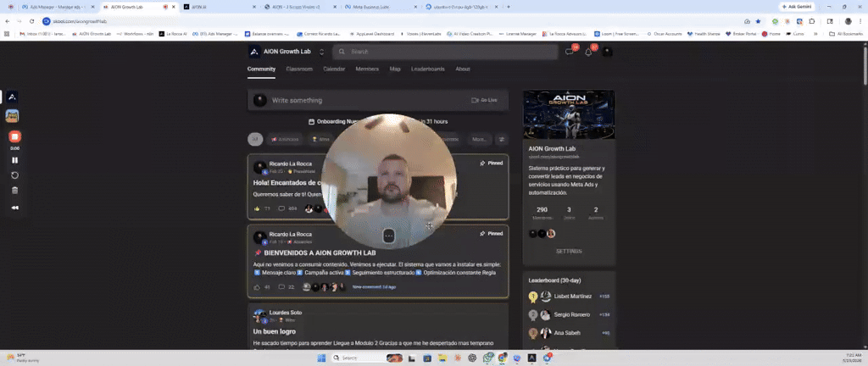Image resolution: width=868 pixels, height=366 pixels.
Task: Expand the bookmarks overflow chevron
Action: pos(815,34)
